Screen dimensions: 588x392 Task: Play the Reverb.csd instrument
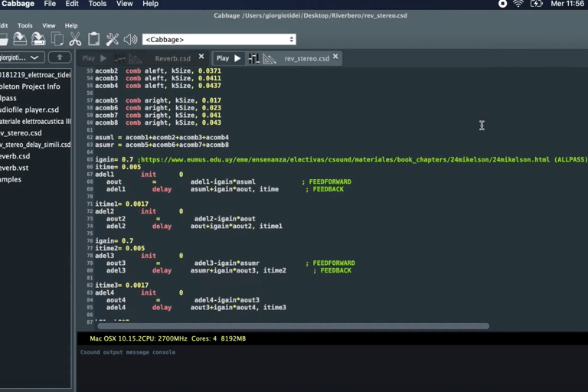[94, 58]
